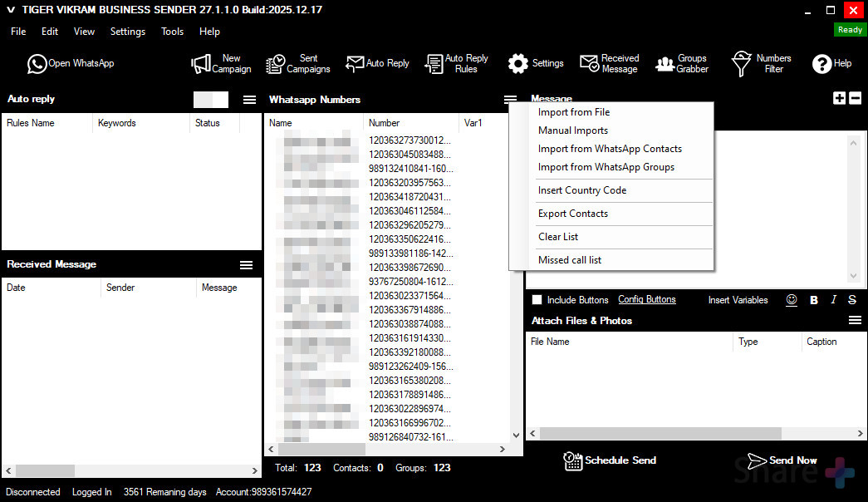Check the Include Buttons checkbox
Image resolution: width=868 pixels, height=502 pixels.
(537, 300)
